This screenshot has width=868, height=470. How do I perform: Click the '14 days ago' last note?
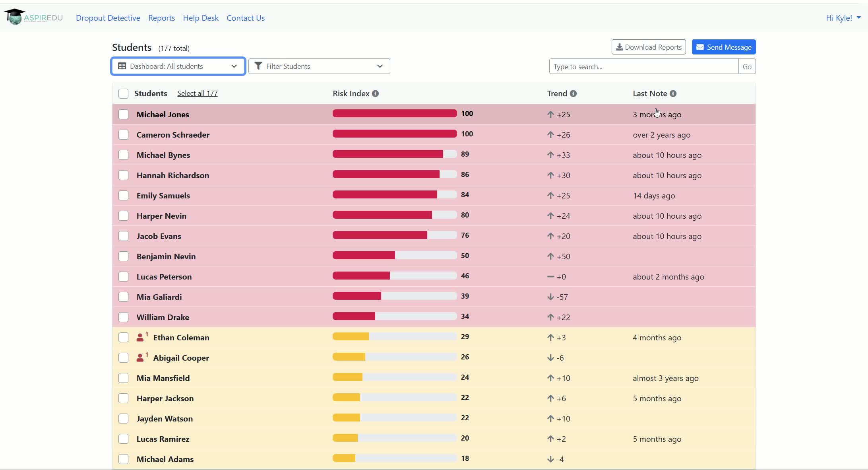point(654,196)
